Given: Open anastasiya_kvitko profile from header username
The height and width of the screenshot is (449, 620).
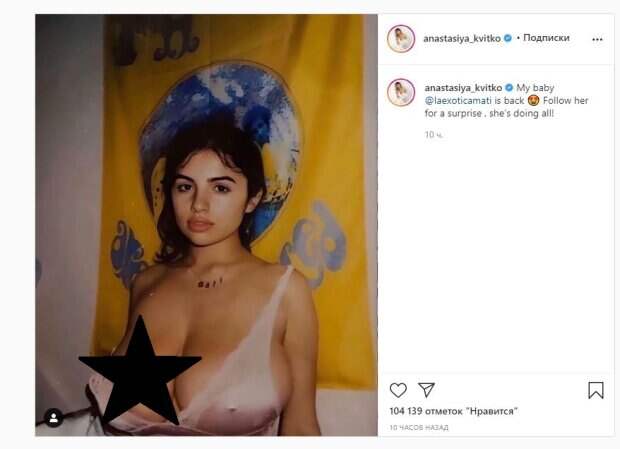Looking at the screenshot, I should coord(462,38).
